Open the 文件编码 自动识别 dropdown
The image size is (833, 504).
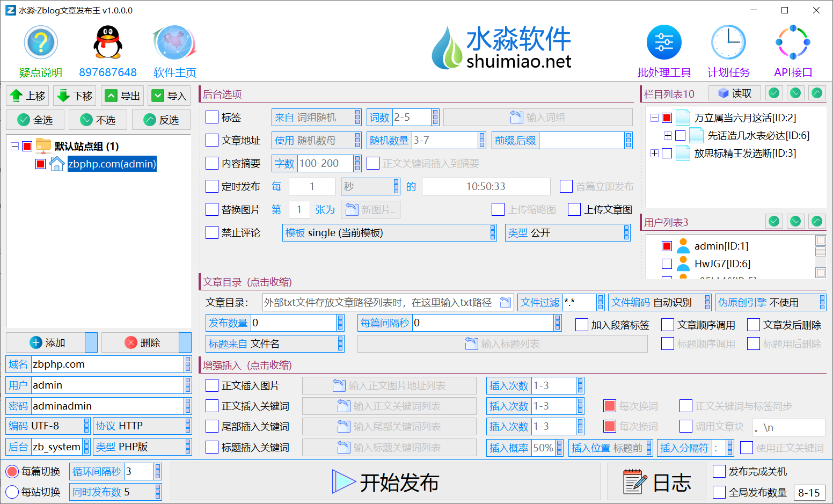(x=660, y=303)
